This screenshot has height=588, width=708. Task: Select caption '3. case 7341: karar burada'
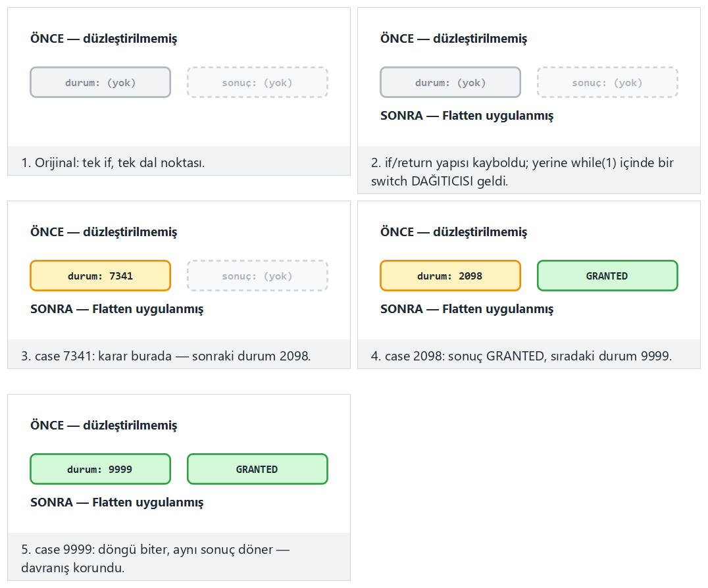pyautogui.click(x=166, y=356)
